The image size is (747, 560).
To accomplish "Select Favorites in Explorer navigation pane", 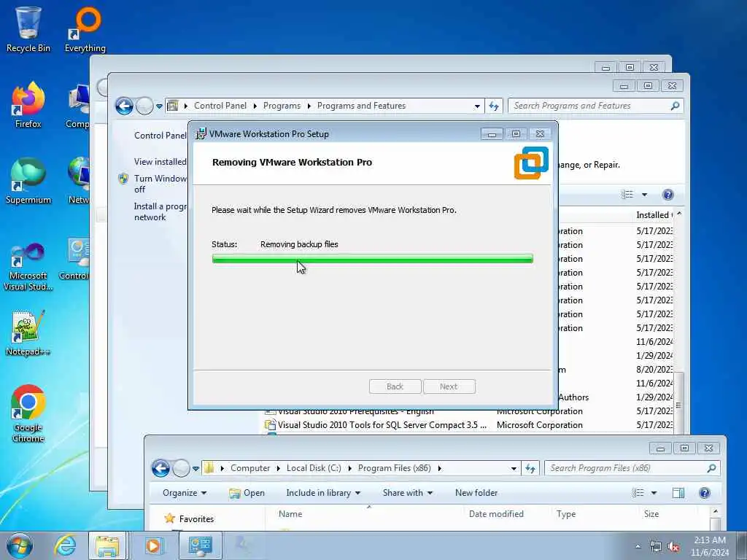I will tap(196, 519).
